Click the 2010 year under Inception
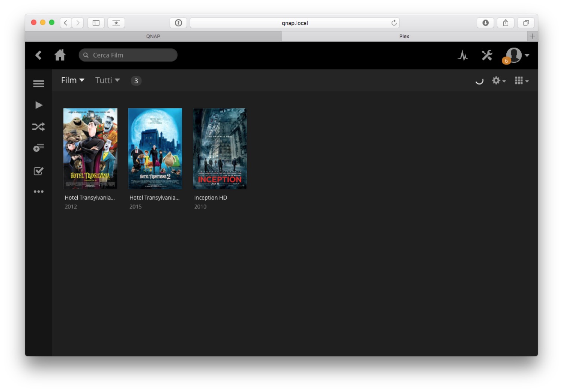Screen dimensions: 563x392 (200, 207)
